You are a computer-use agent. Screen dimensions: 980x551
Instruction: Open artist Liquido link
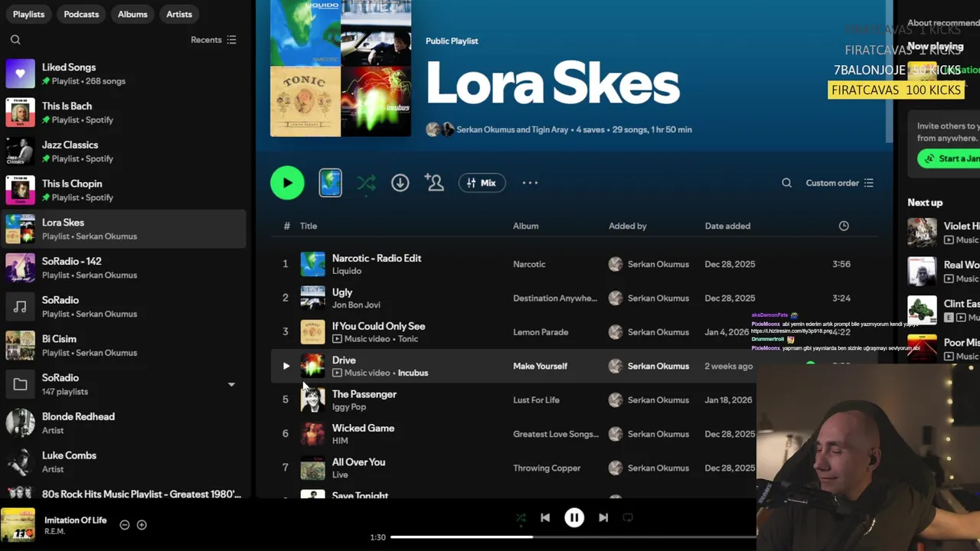coord(346,271)
